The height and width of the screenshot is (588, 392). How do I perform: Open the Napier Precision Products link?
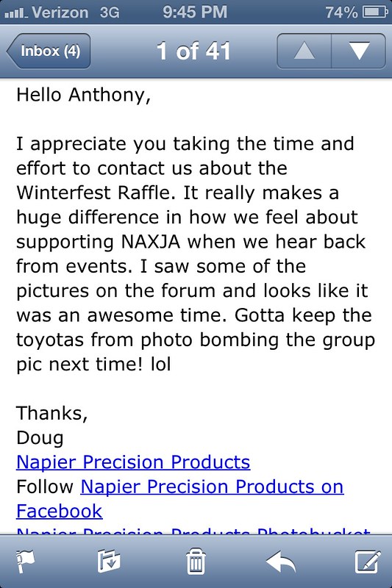(133, 462)
